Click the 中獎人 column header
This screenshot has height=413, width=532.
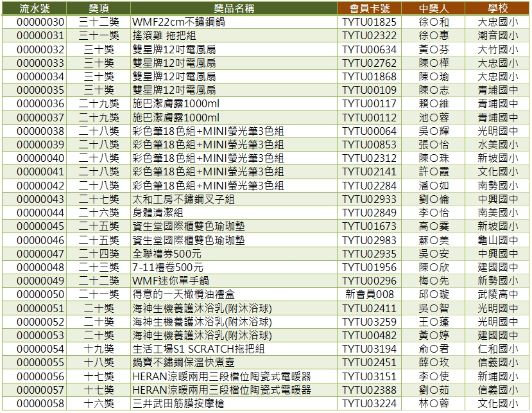click(x=433, y=8)
